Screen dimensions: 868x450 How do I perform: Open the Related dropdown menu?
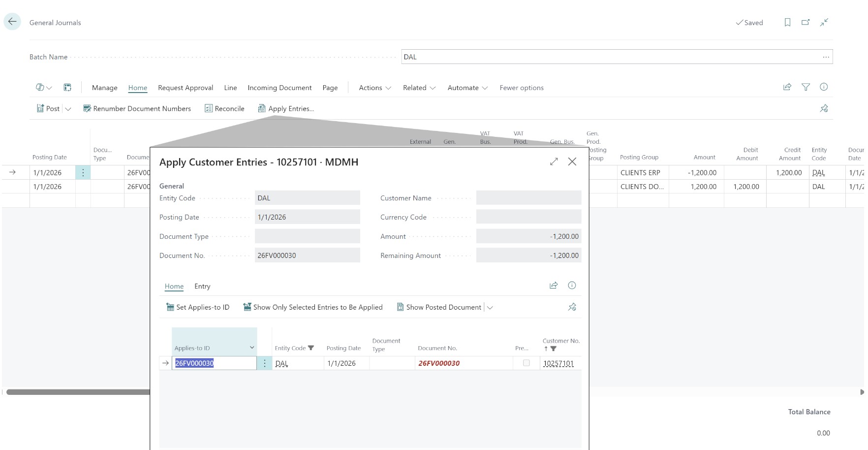click(x=419, y=88)
